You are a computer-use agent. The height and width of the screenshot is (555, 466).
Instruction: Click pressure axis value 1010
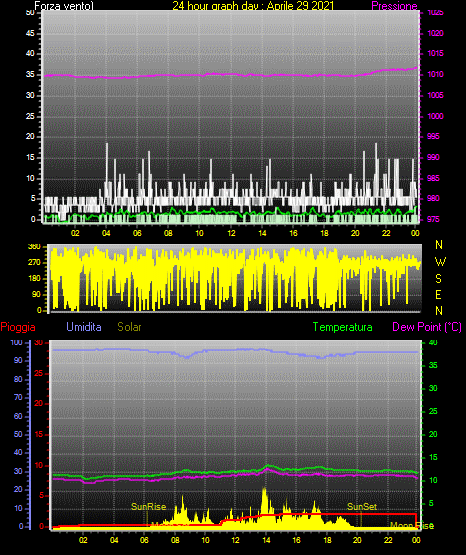[436, 74]
